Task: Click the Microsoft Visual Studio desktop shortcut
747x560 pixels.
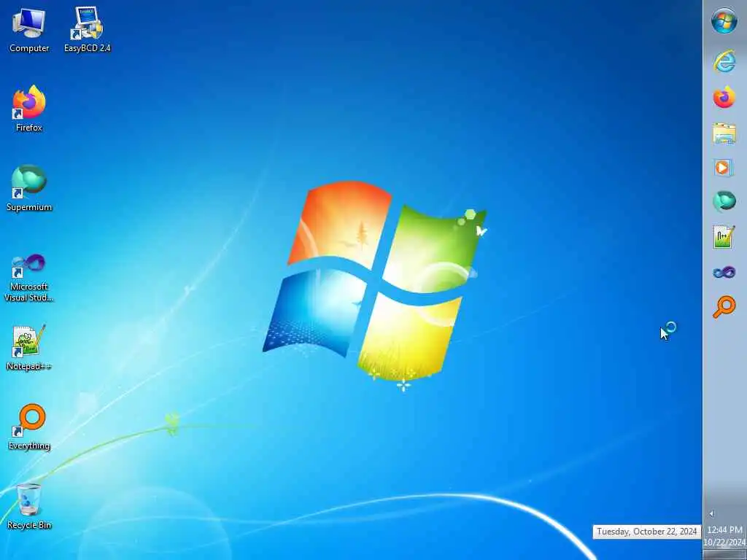Action: (29, 278)
